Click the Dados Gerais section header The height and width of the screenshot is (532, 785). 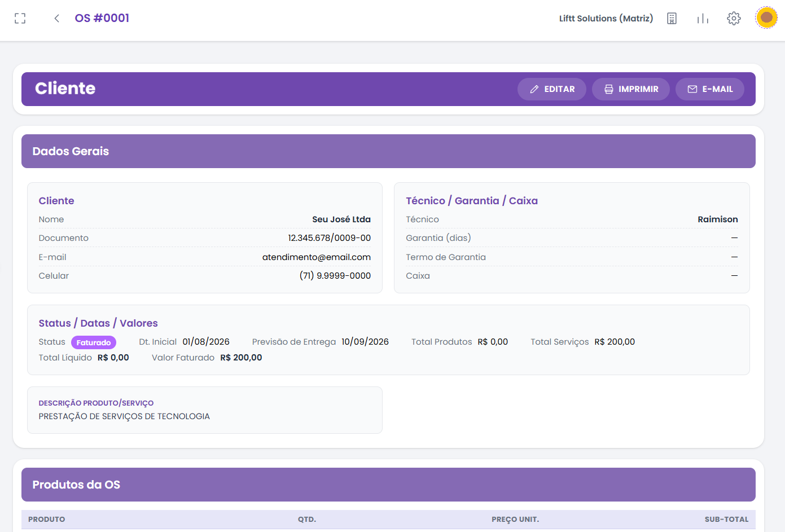(388, 151)
